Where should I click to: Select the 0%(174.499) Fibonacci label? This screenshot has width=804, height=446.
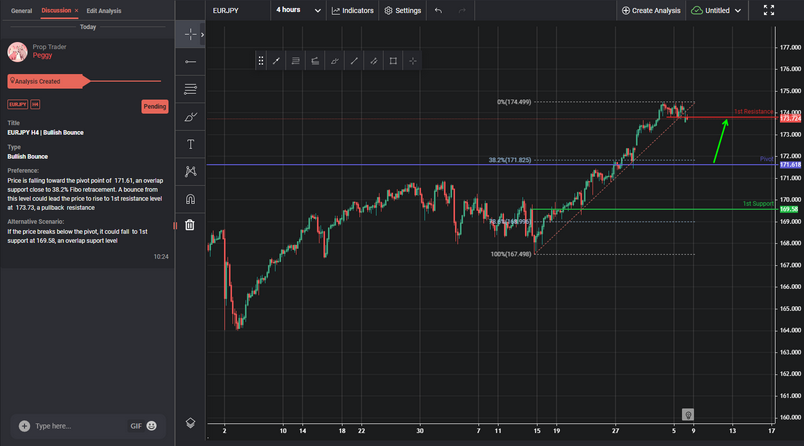tap(514, 102)
